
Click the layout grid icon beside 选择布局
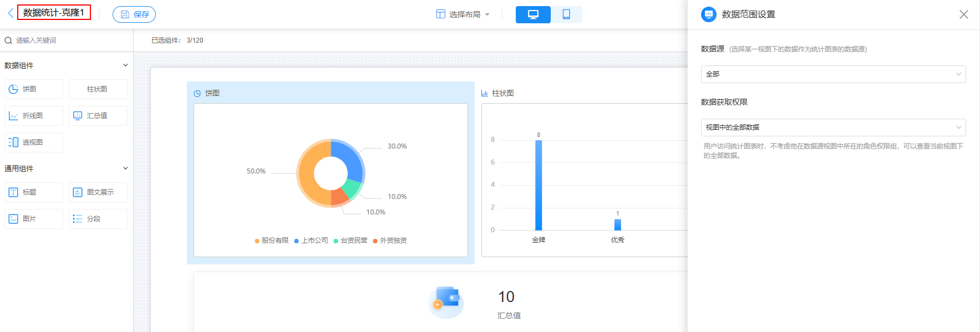[x=440, y=14]
